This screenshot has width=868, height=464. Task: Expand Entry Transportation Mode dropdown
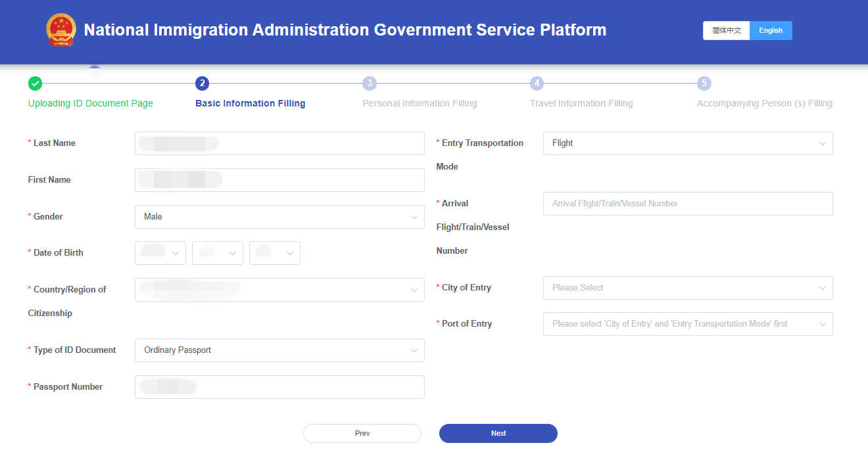(687, 143)
